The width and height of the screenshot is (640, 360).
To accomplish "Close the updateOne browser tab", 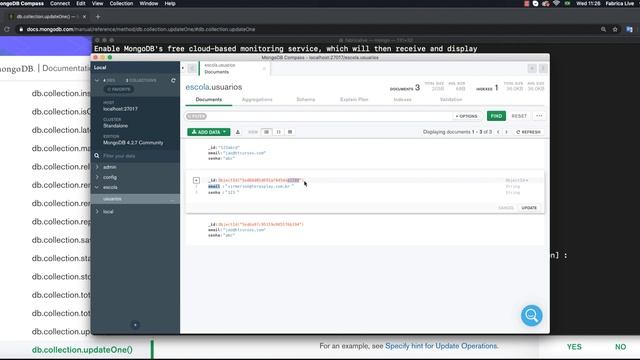I will [x=84, y=17].
